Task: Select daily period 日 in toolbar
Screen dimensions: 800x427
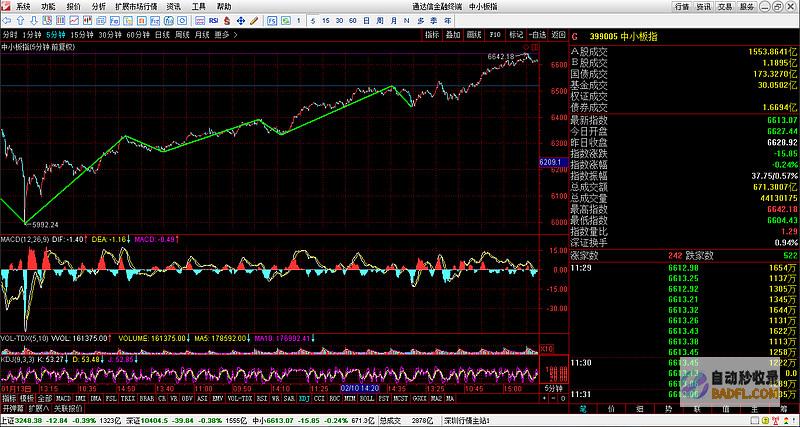Action: pyautogui.click(x=366, y=21)
